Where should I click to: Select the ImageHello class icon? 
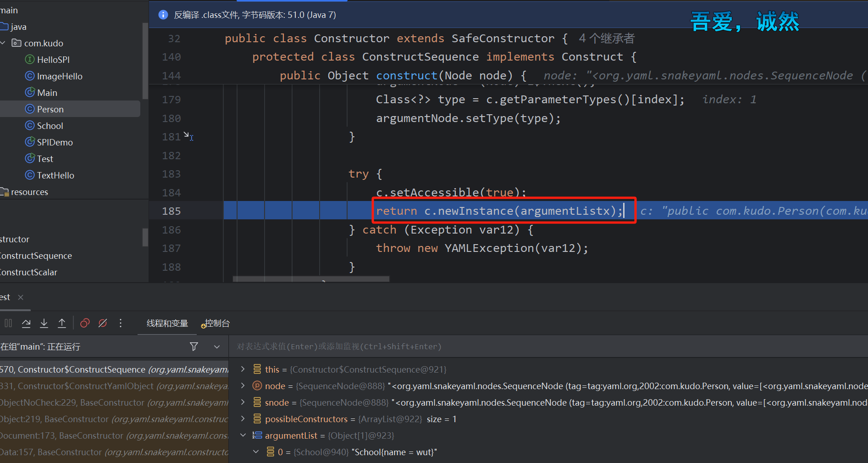30,76
